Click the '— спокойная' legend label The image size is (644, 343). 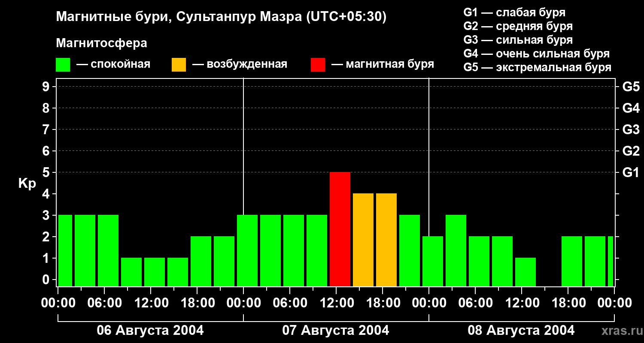113,64
